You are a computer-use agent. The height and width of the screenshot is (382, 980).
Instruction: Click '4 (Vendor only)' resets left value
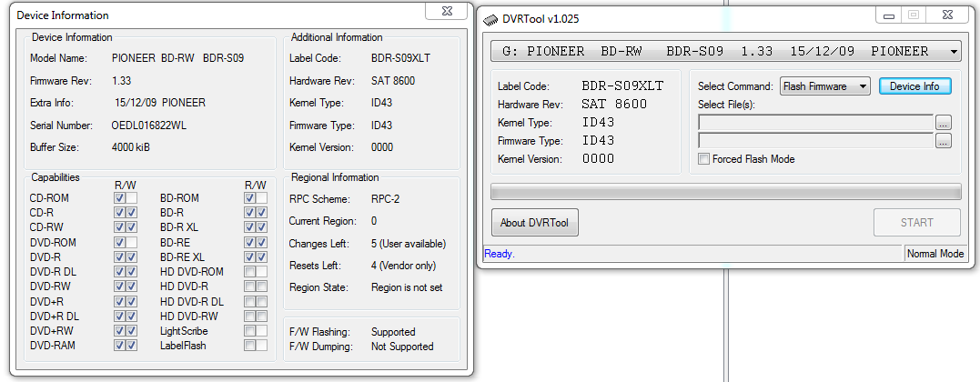click(403, 266)
